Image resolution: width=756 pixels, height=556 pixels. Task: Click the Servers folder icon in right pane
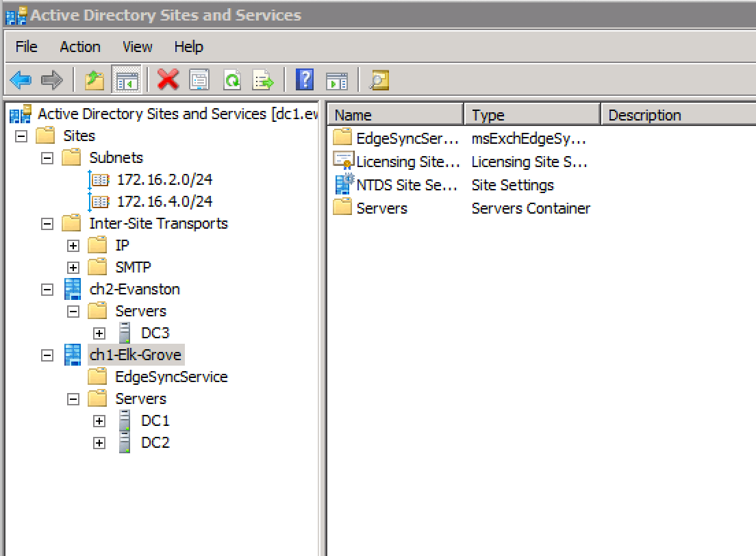point(342,207)
